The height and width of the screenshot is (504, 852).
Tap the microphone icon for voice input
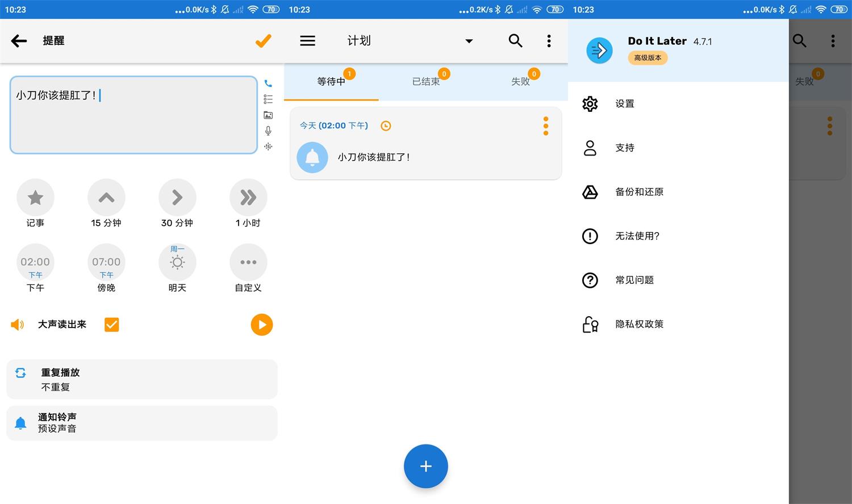(268, 131)
